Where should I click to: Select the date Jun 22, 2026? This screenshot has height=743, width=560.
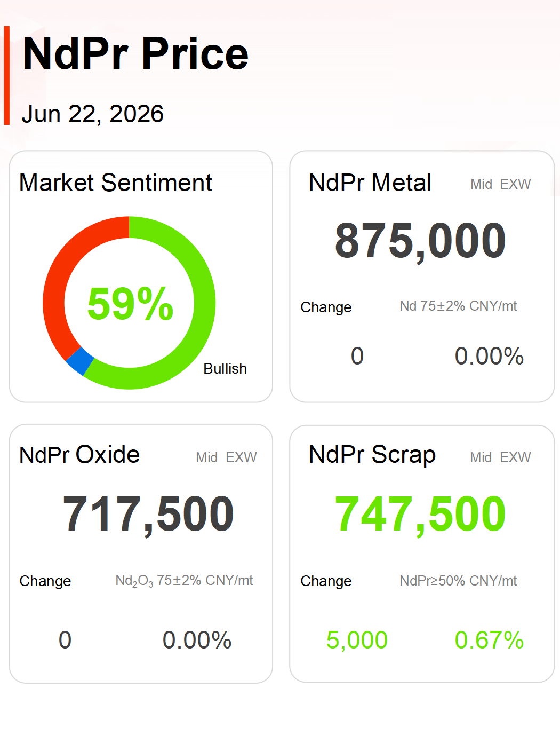(92, 114)
